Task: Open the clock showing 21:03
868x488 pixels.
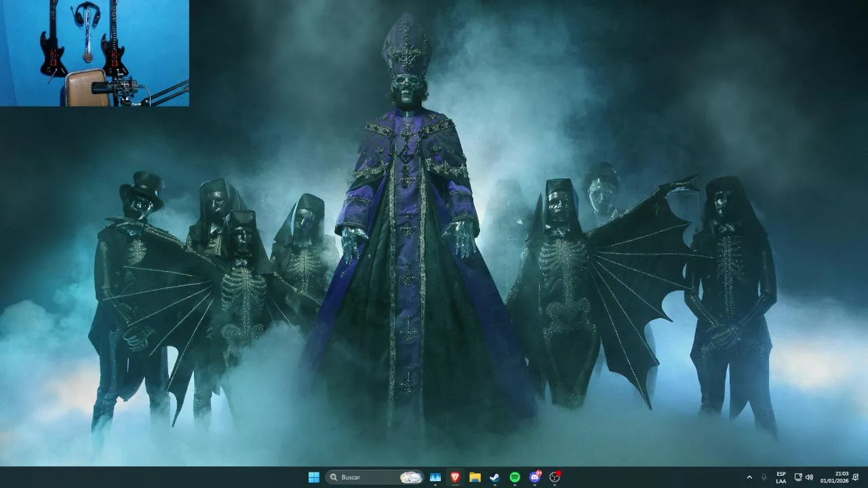Action: tap(835, 477)
